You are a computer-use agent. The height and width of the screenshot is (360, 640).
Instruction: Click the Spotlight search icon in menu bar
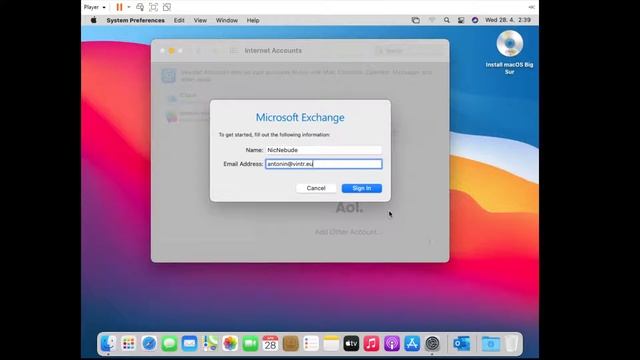(447, 20)
